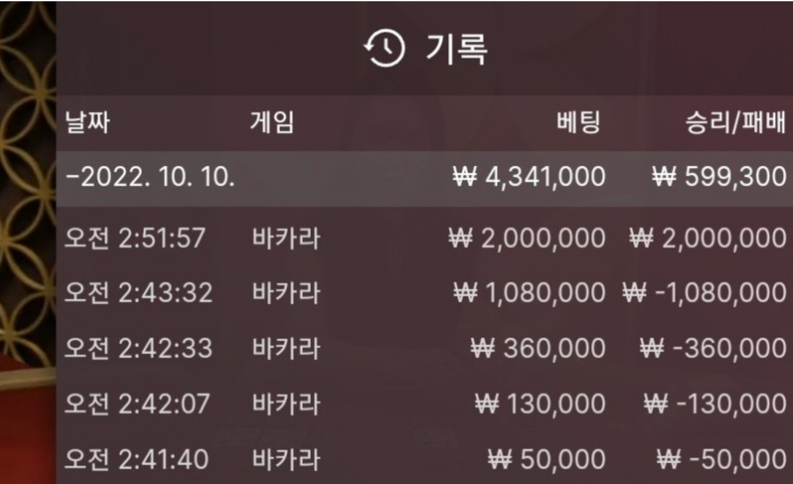Click 바카라 in the 2:51:57 row
The image size is (793, 484).
click(286, 238)
